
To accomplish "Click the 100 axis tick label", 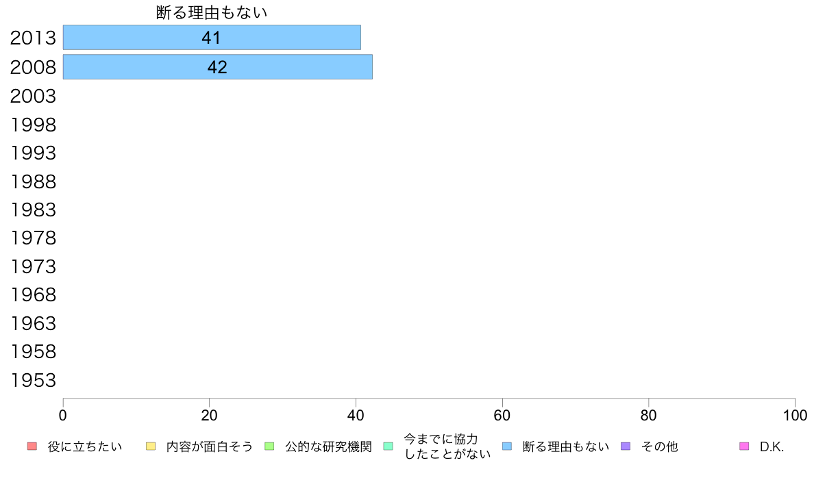I will (x=795, y=415).
